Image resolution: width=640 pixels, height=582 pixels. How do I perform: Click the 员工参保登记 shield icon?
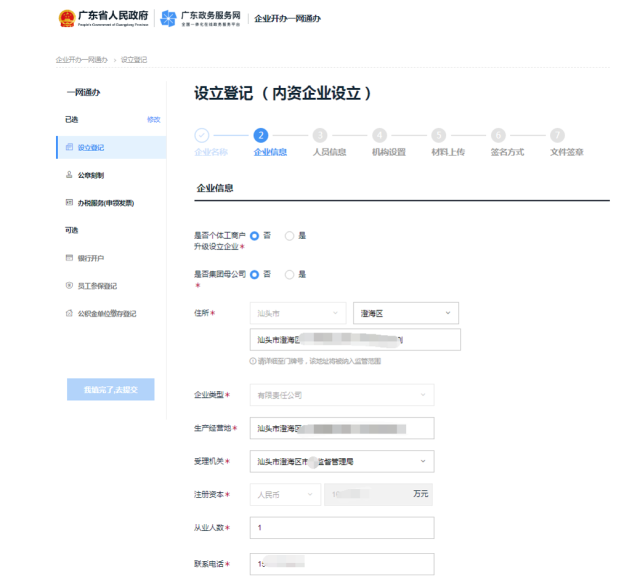pyautogui.click(x=69, y=285)
